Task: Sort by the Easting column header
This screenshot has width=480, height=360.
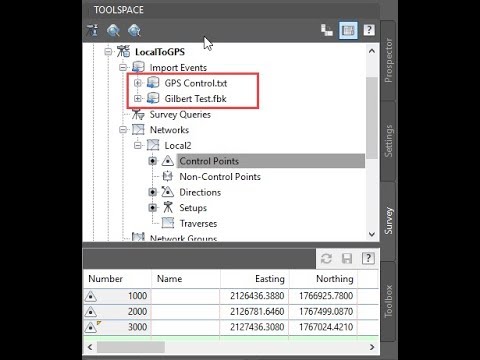Action: pos(255,279)
